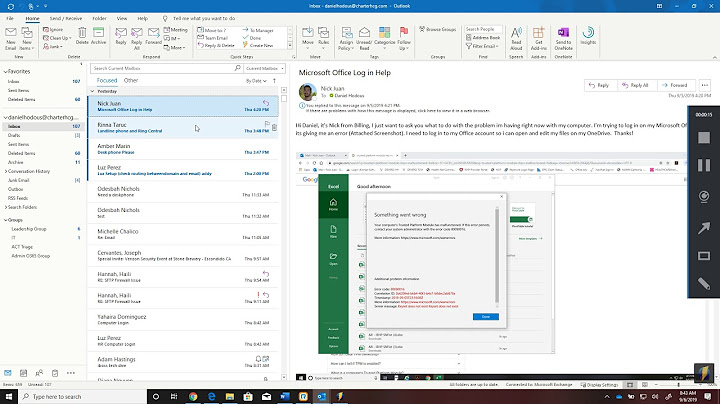Switch to the Send / Receive tab
The width and height of the screenshot is (720, 404).
(x=66, y=18)
